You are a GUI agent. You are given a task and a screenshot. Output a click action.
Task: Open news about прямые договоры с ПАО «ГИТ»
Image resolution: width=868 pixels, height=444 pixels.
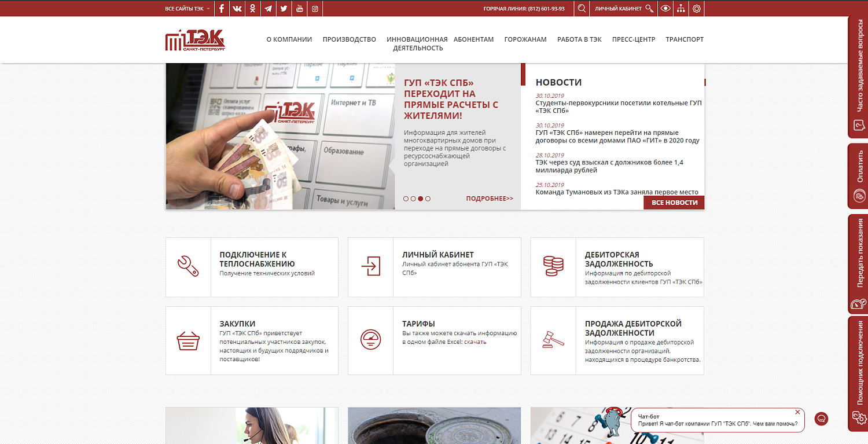(x=617, y=137)
